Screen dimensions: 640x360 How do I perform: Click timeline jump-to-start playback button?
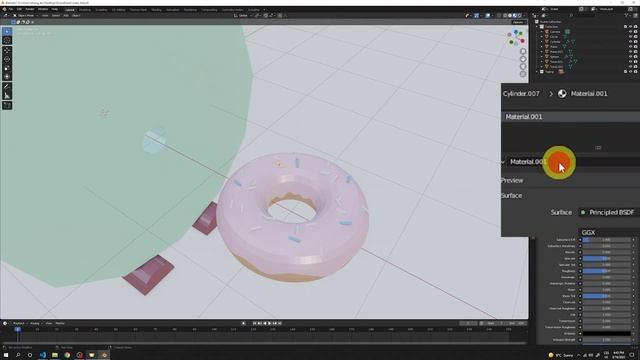pos(255,323)
